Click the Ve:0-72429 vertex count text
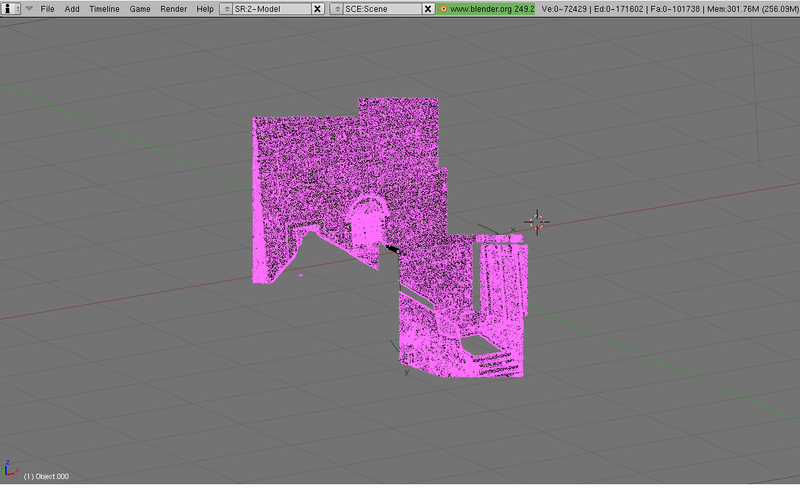This screenshot has height=502, width=800. [564, 9]
